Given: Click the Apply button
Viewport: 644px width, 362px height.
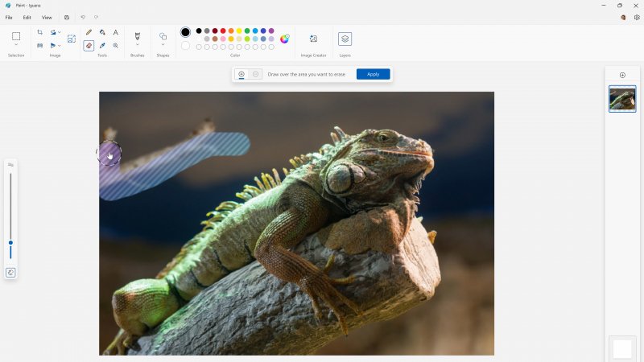Looking at the screenshot, I should (x=373, y=74).
